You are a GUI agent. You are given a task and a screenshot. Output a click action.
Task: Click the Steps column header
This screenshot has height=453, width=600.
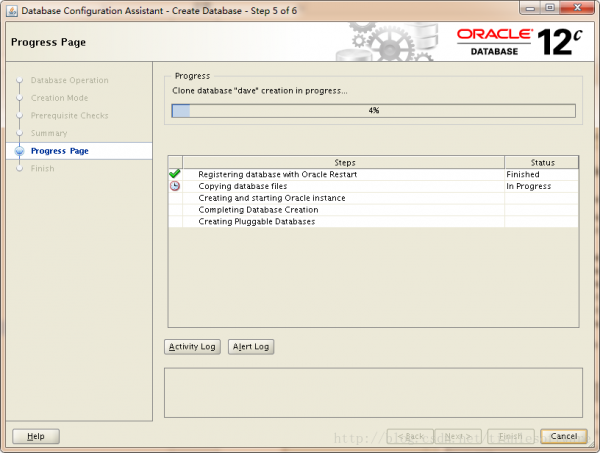344,163
